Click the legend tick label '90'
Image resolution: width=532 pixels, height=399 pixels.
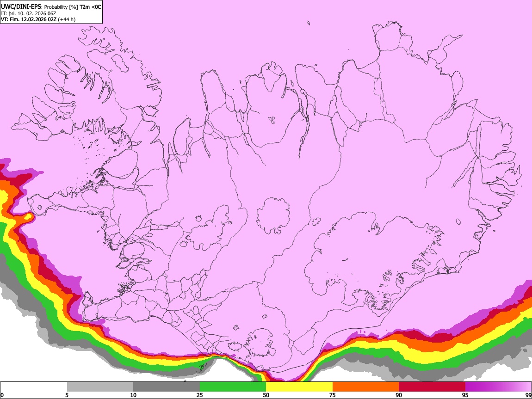click(x=399, y=395)
